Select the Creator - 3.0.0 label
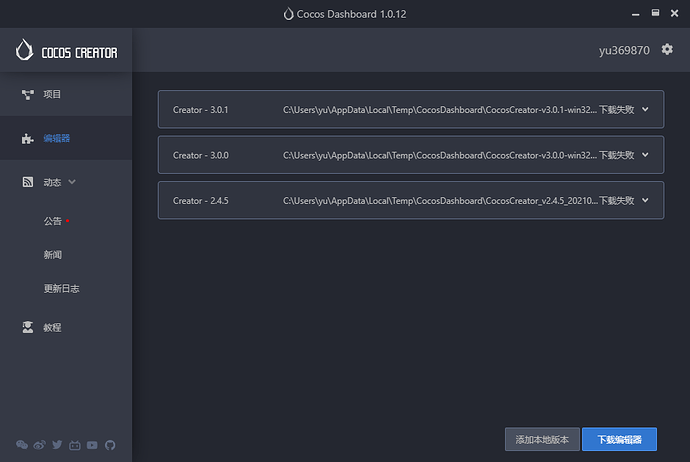 (x=201, y=155)
